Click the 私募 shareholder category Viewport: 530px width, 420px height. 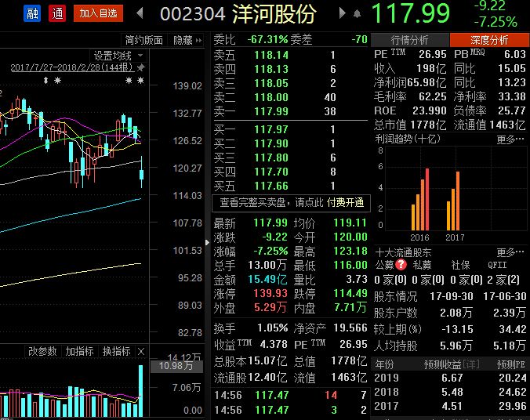pyautogui.click(x=422, y=265)
